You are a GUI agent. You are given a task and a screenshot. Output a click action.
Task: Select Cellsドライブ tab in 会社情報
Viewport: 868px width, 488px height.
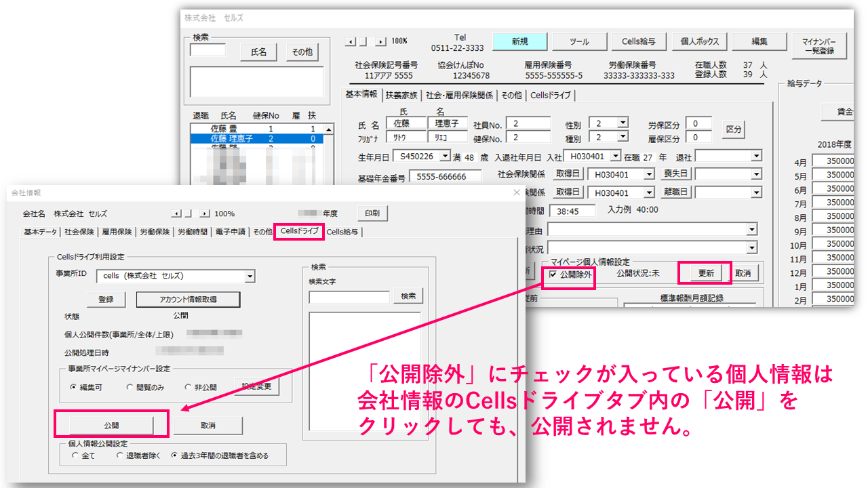[299, 231]
